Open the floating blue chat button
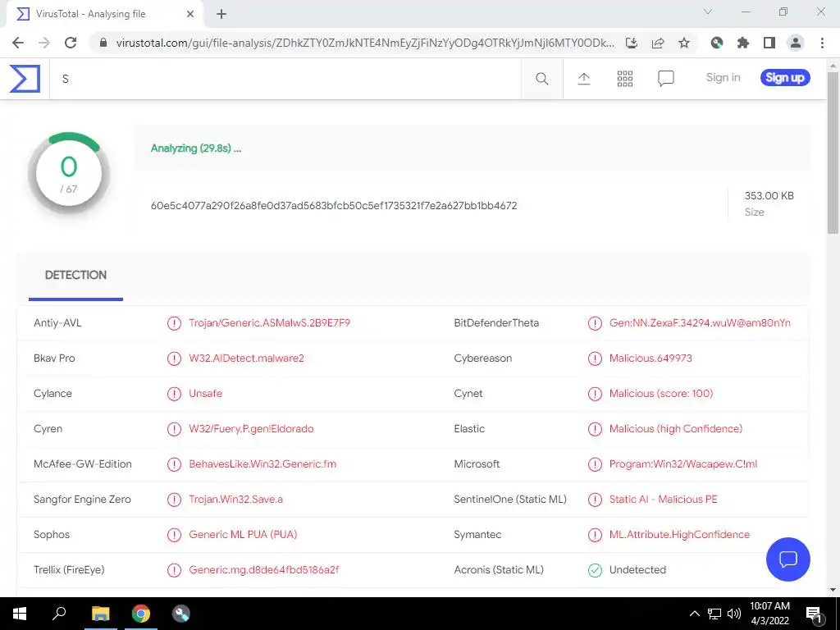This screenshot has height=630, width=840. click(x=788, y=559)
